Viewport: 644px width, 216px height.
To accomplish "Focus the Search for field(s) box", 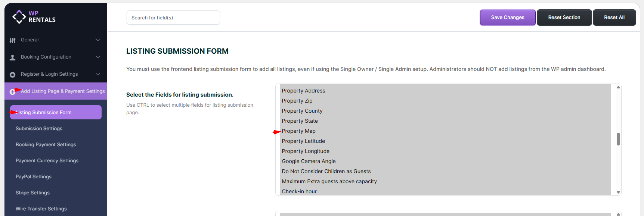I will coord(173,18).
